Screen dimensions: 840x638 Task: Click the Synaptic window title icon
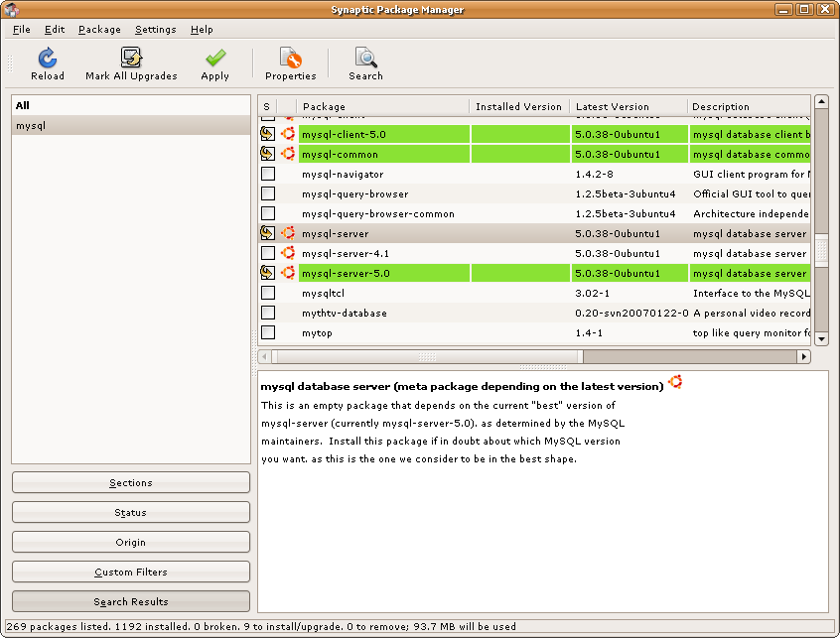(x=12, y=10)
